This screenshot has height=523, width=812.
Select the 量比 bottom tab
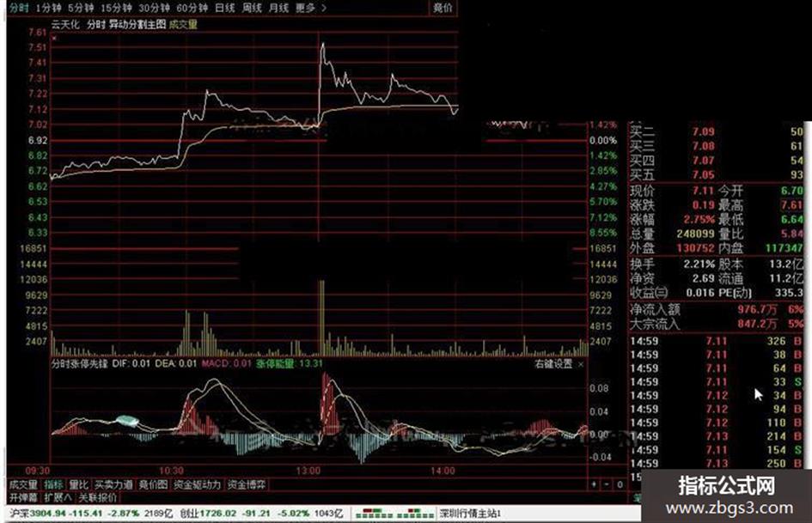coord(79,485)
